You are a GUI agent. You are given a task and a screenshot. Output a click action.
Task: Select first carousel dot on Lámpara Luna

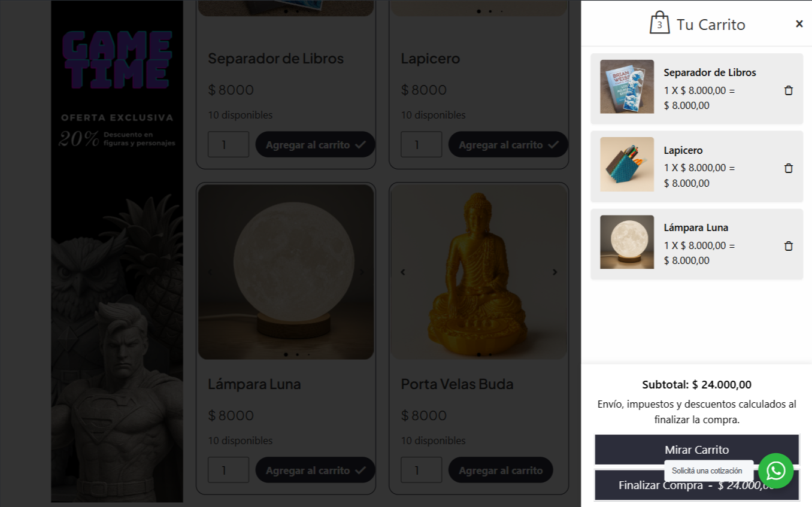286,354
